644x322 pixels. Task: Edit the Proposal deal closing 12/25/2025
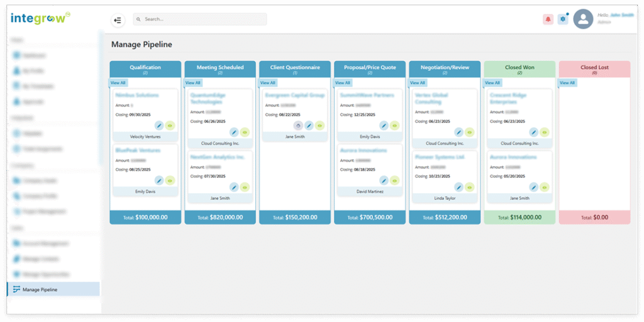pyautogui.click(x=384, y=126)
